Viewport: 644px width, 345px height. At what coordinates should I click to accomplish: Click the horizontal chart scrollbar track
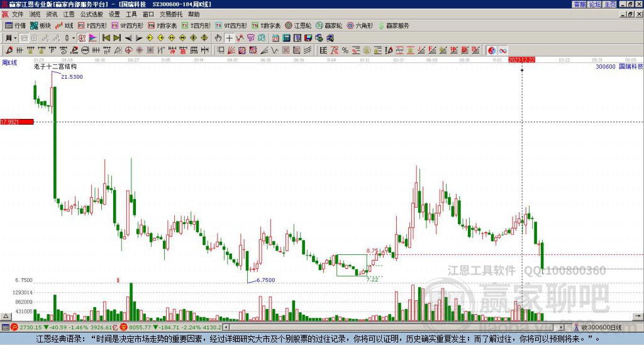click(x=394, y=327)
